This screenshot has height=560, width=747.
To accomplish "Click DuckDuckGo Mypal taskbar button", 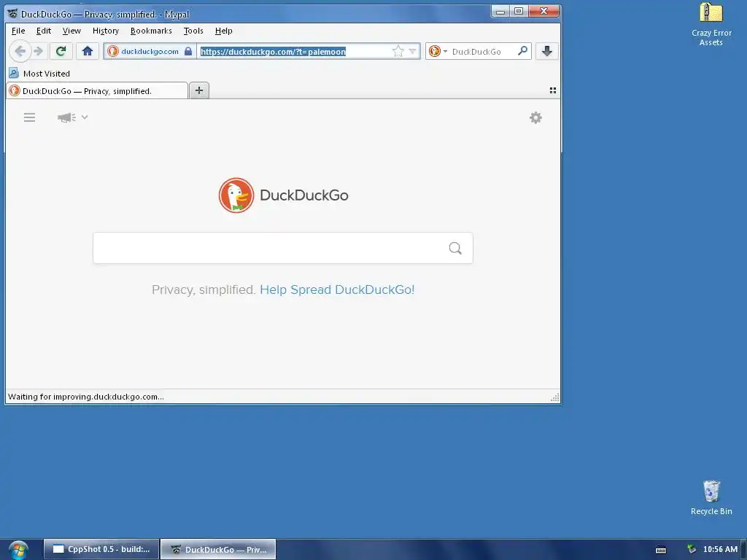I will (218, 549).
